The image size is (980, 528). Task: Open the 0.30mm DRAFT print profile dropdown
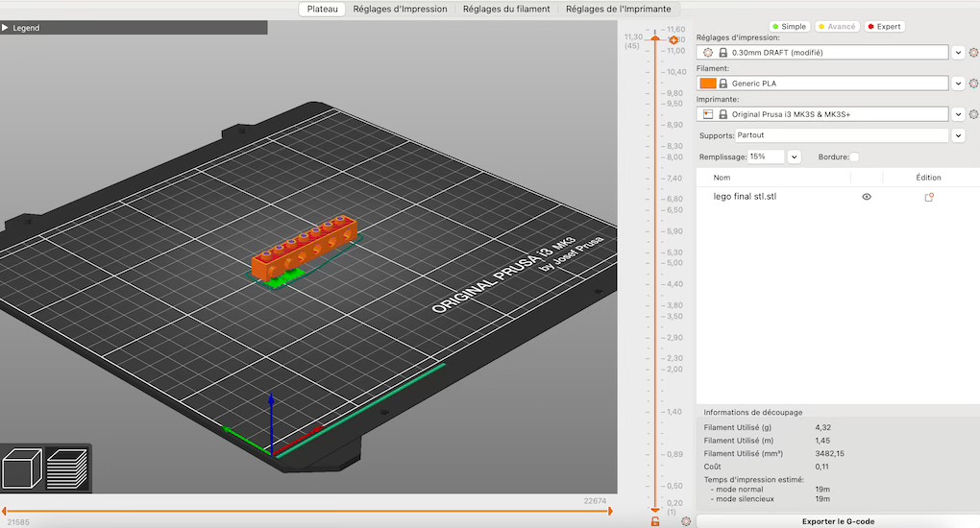pos(822,53)
